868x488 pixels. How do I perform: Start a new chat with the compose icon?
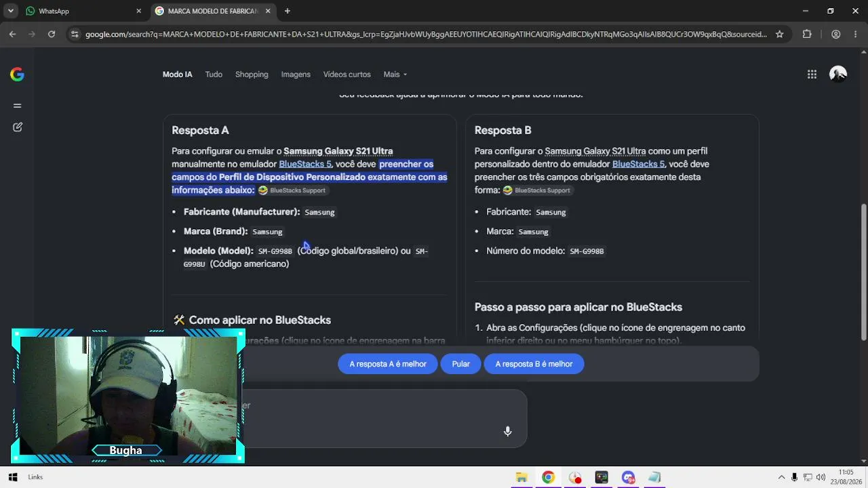(18, 127)
